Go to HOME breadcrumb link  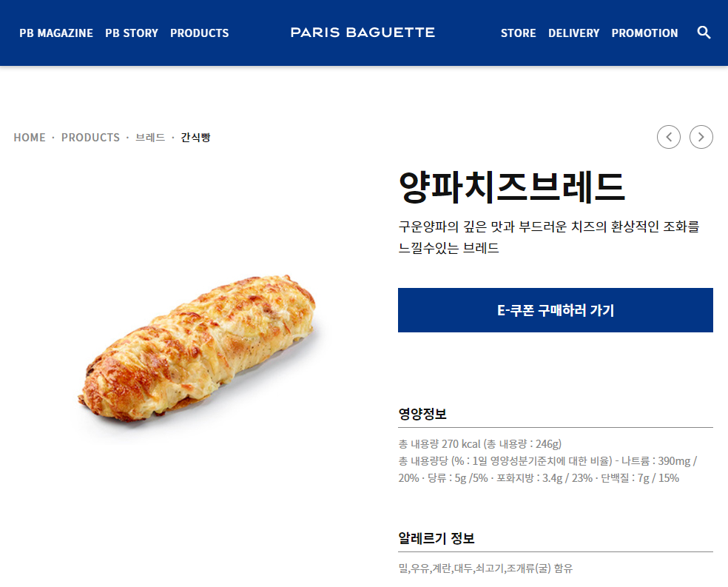30,138
